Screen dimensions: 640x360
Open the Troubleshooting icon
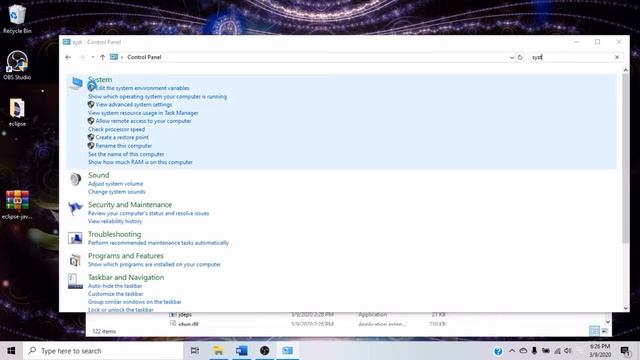coord(75,238)
